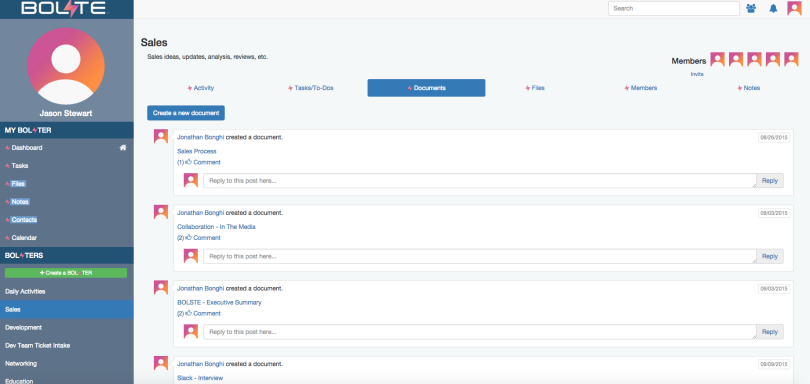Image resolution: width=810 pixels, height=384 pixels.
Task: Open BOLSTE - Executive Summary document
Action: [219, 302]
